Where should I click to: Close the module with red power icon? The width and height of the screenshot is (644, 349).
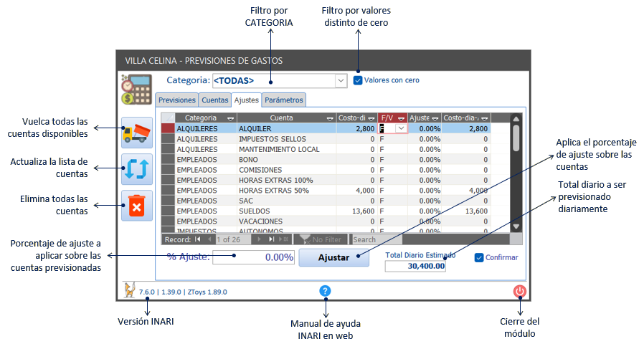point(520,291)
